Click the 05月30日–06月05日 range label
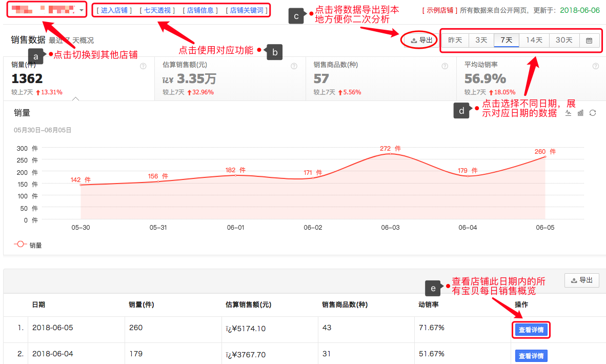This screenshot has height=364, width=606. (43, 130)
